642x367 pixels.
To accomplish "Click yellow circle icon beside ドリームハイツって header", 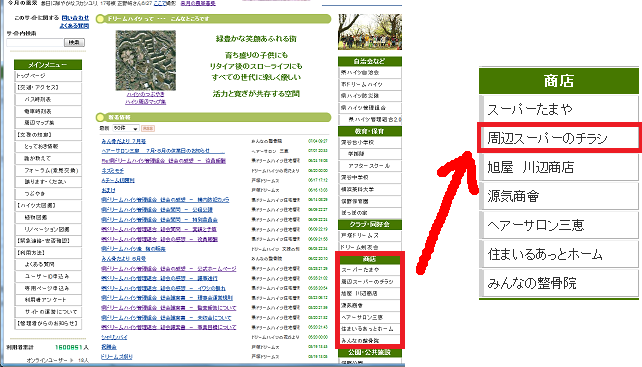I will 100,19.
